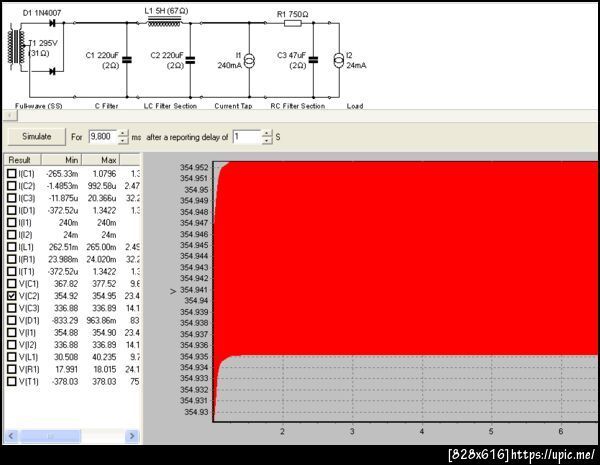Uncheck the V(C2) result checkbox

coord(12,296)
